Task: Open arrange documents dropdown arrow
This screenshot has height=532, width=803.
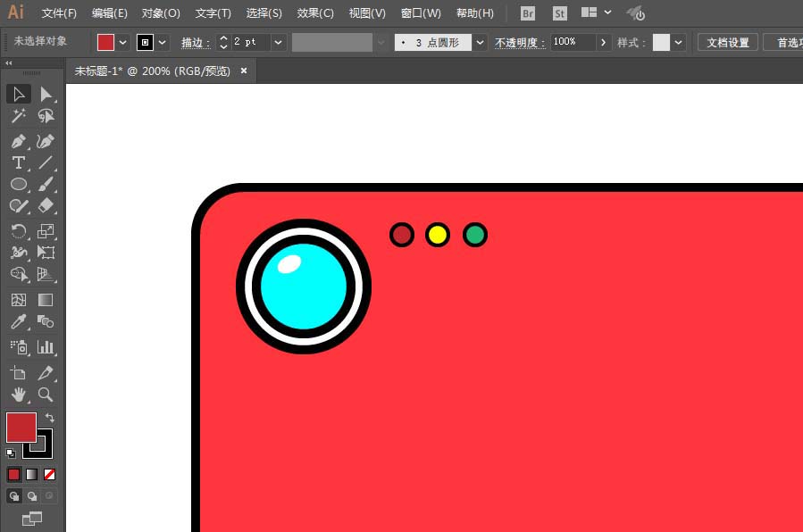Action: 608,12
